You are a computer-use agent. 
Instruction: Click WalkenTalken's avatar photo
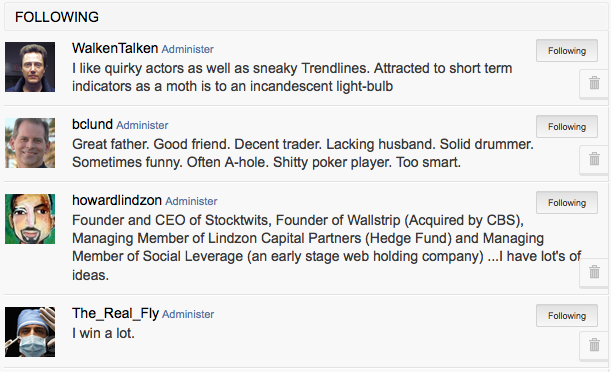pos(30,67)
